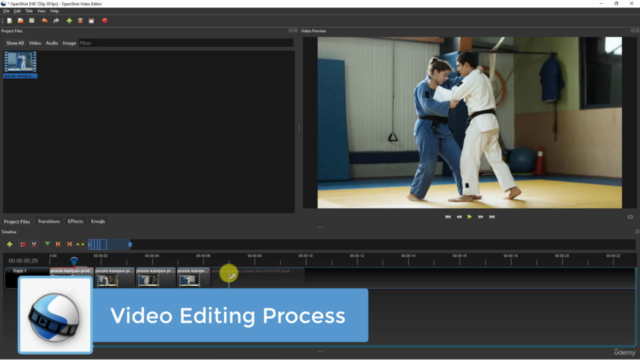Float the Project Files panel
Screen dimensions: 640x360
[291, 31]
